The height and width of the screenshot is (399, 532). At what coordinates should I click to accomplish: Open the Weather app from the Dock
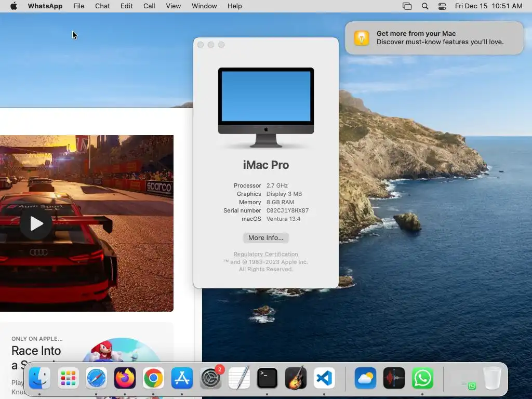click(365, 378)
